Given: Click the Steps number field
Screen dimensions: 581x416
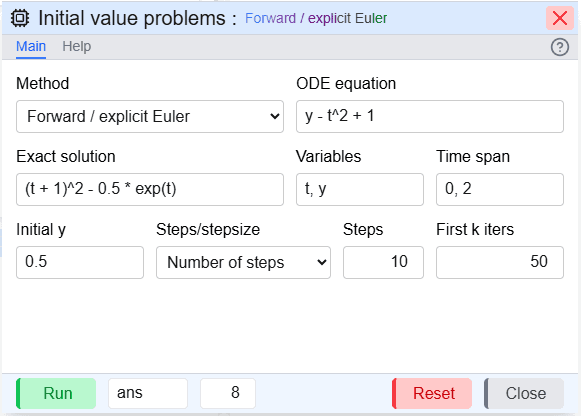Looking at the screenshot, I should coord(383,262).
